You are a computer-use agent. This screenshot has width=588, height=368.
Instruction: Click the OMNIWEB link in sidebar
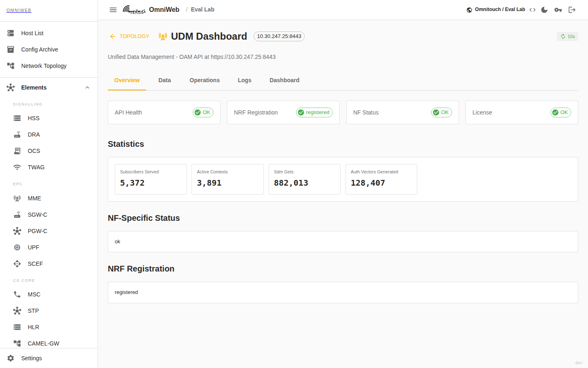tap(19, 10)
